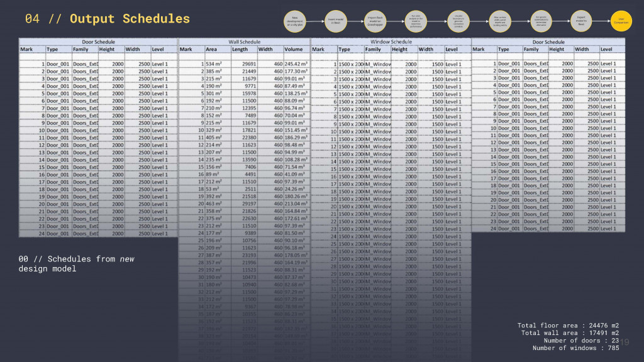Click the 'Volume' column header in Wall Schedule

point(291,49)
